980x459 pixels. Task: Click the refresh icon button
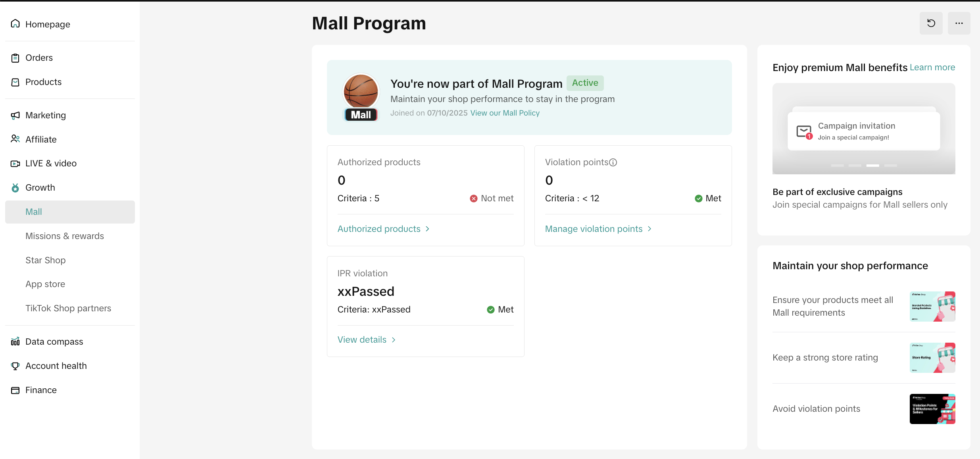(931, 23)
